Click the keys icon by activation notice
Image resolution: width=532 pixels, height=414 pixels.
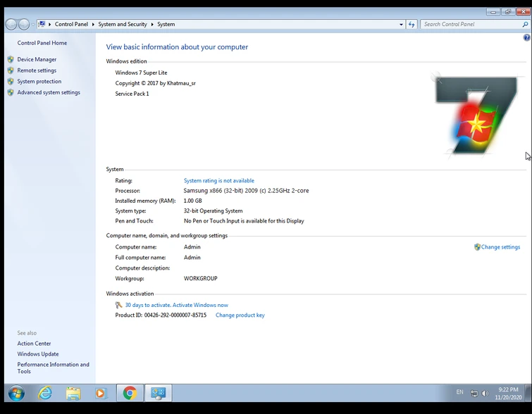tap(118, 305)
